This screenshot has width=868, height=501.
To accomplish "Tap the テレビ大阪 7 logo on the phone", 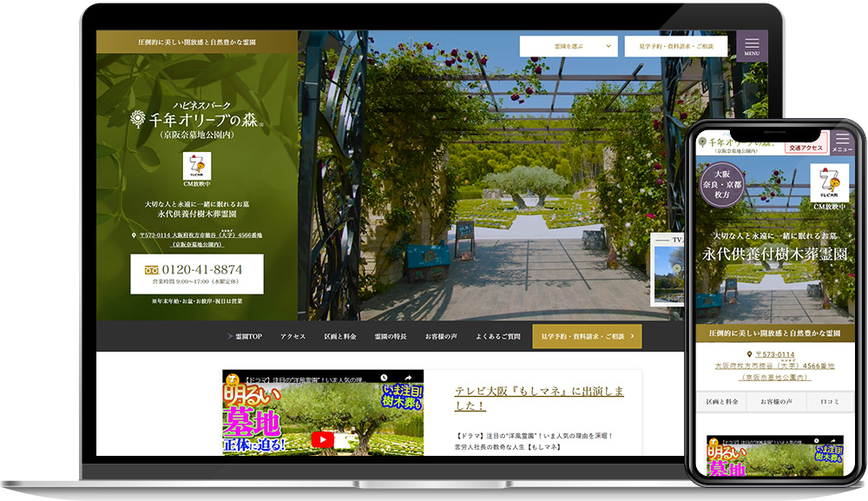I will [x=829, y=183].
